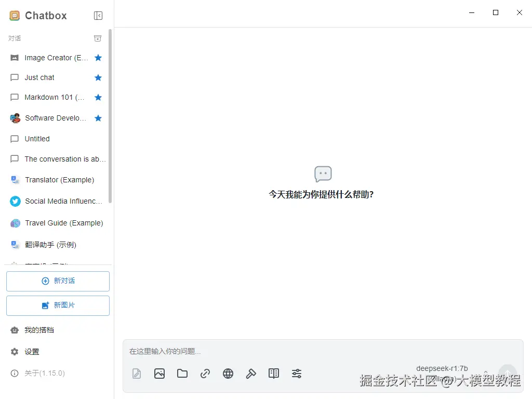Click the Untitled chat bubble icon

[15, 139]
